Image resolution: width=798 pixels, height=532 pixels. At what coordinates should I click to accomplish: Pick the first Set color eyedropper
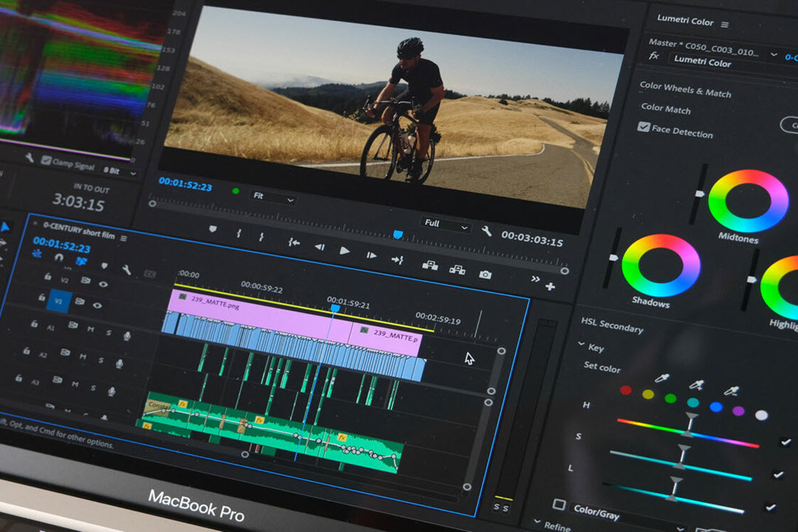(662, 378)
